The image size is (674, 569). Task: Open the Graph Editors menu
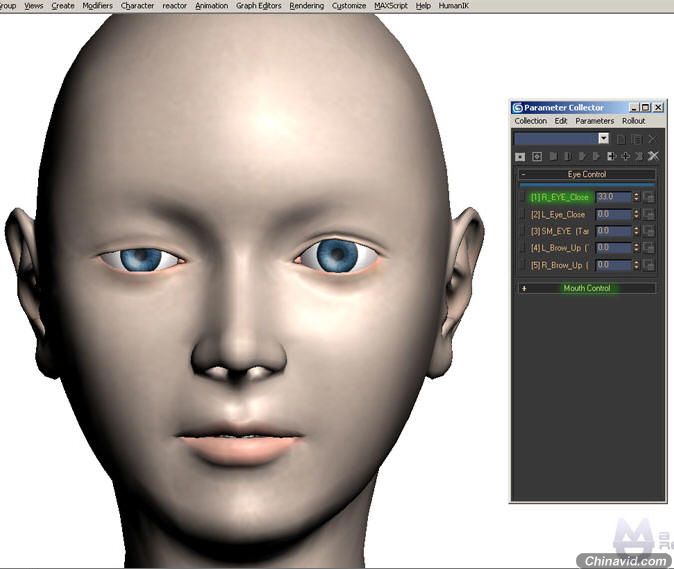pyautogui.click(x=259, y=6)
